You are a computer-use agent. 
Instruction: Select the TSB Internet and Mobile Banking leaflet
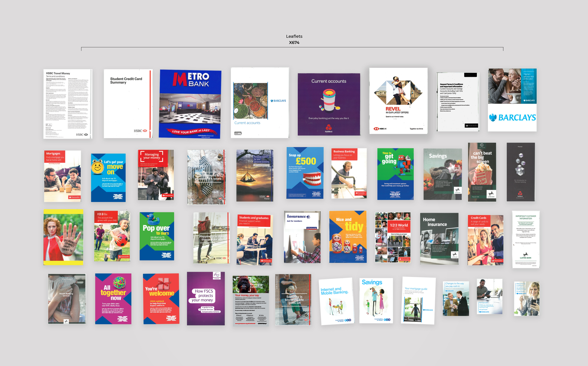tap(337, 301)
